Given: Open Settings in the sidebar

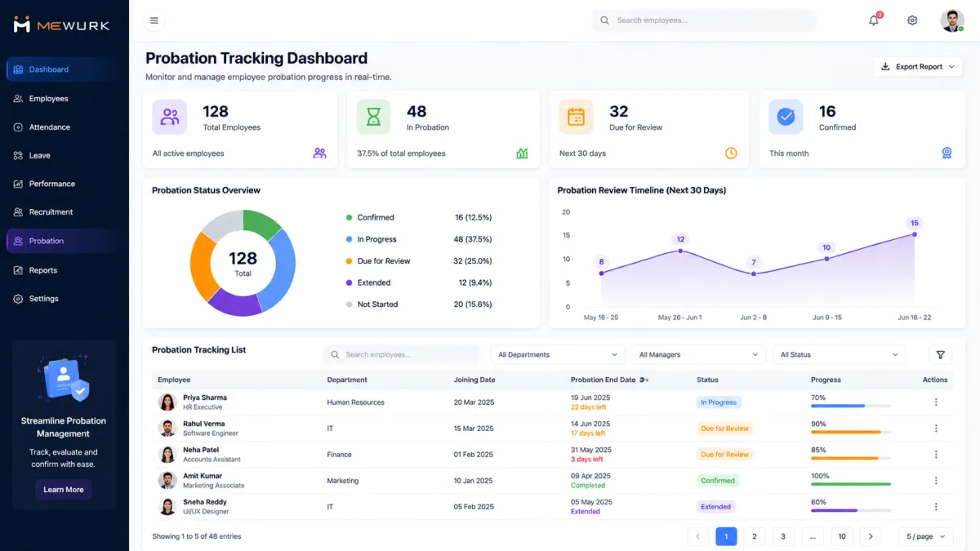Looking at the screenshot, I should pos(64,299).
